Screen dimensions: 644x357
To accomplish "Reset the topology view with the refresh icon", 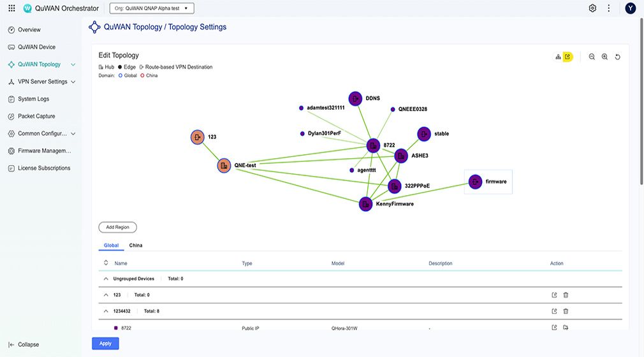I will click(x=618, y=57).
